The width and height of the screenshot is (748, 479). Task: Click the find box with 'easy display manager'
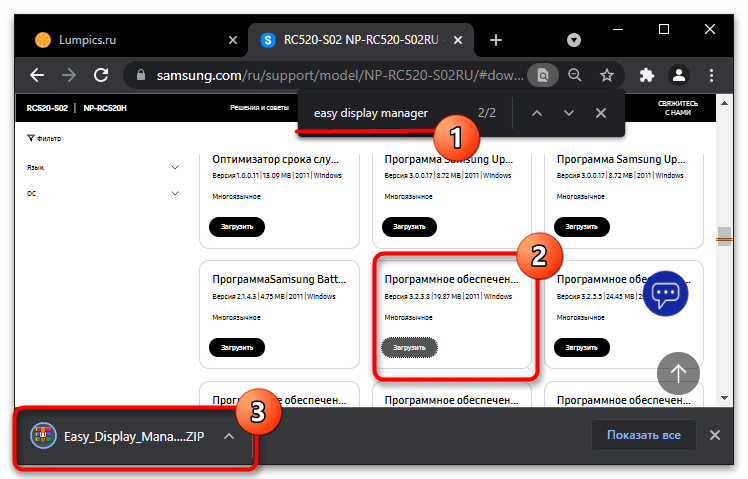pos(371,113)
